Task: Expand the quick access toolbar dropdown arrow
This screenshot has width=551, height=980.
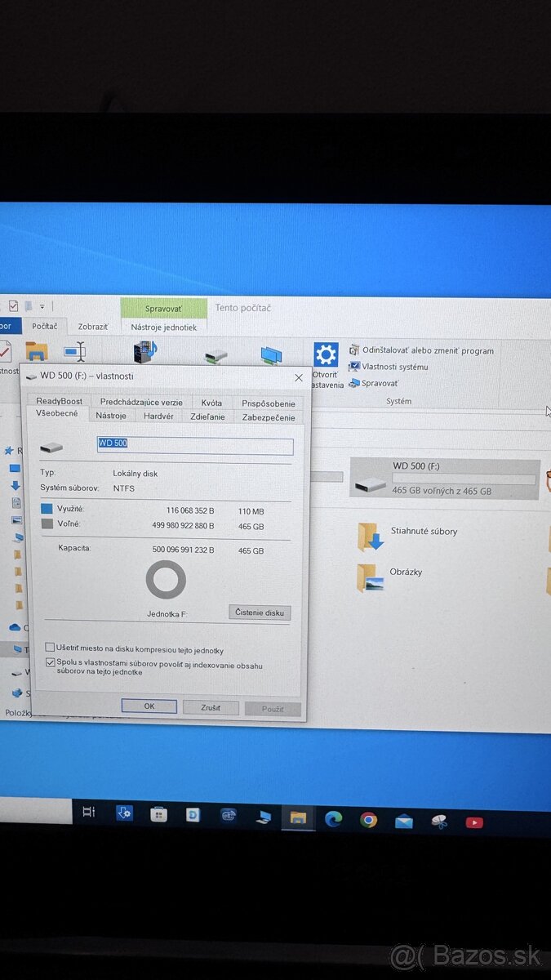Action: tap(42, 307)
